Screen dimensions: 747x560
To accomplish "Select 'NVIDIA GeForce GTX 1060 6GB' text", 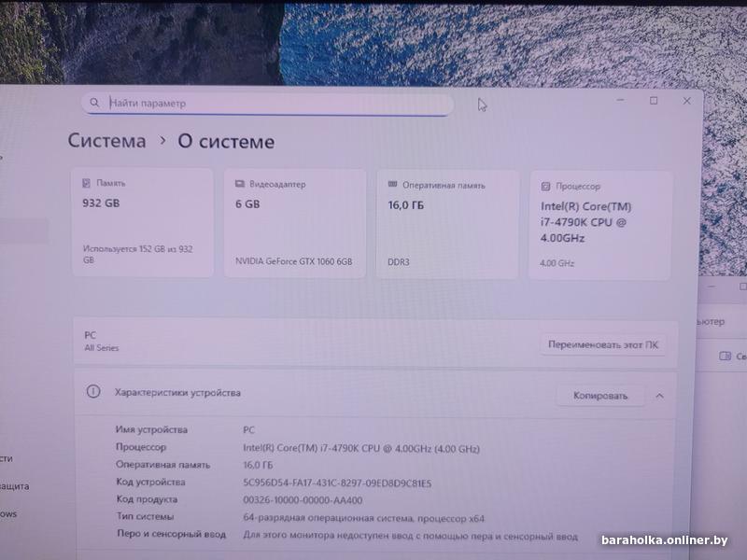I will coord(293,261).
